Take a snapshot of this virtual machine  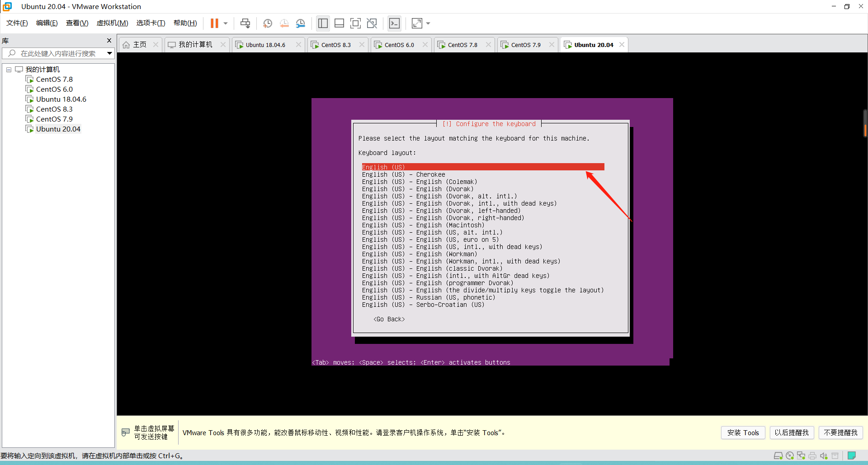click(x=268, y=23)
